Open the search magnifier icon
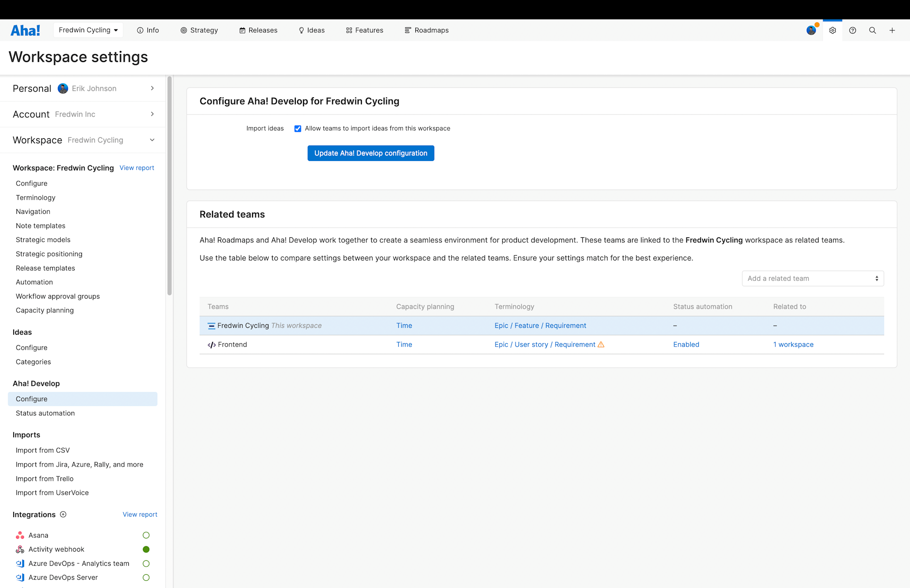 872,30
